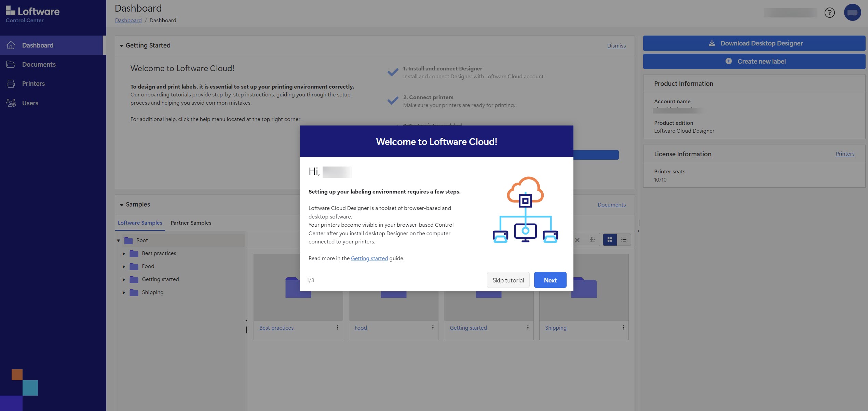Open the Food folder link
The image size is (868, 411).
tap(361, 328)
